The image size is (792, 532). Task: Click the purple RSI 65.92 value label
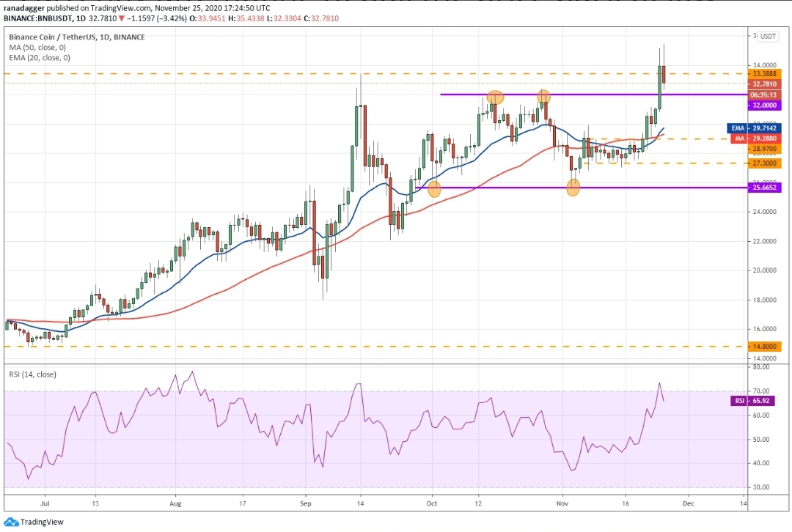(x=752, y=401)
